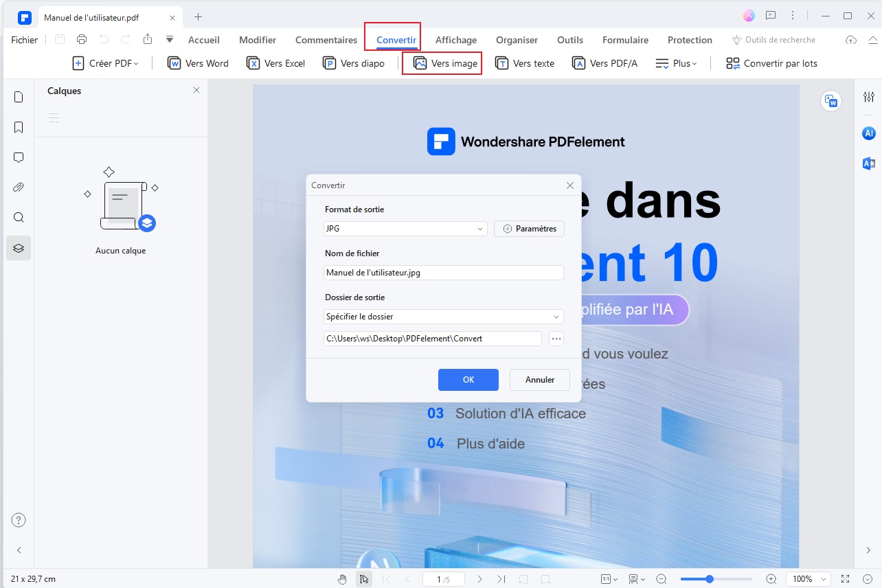Screen dimensions: 882x588
Task: Open the search sidebar icon
Action: [x=19, y=218]
